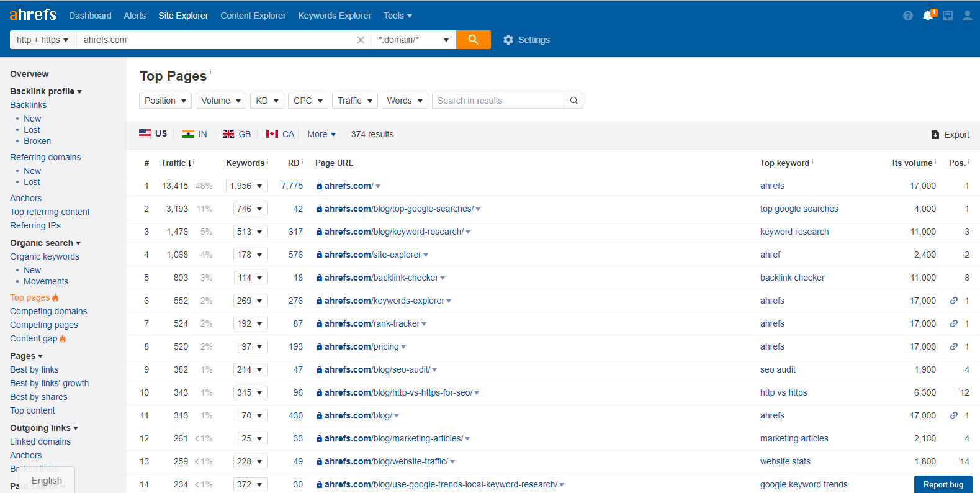Screen dimensions: 980x493
Task: Open the KD filter dropdown
Action: (267, 101)
